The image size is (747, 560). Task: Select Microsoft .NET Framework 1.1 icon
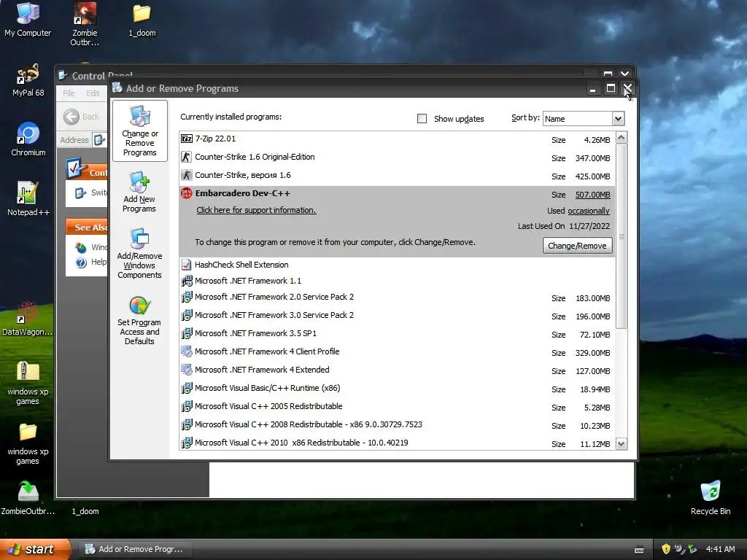[x=187, y=281]
